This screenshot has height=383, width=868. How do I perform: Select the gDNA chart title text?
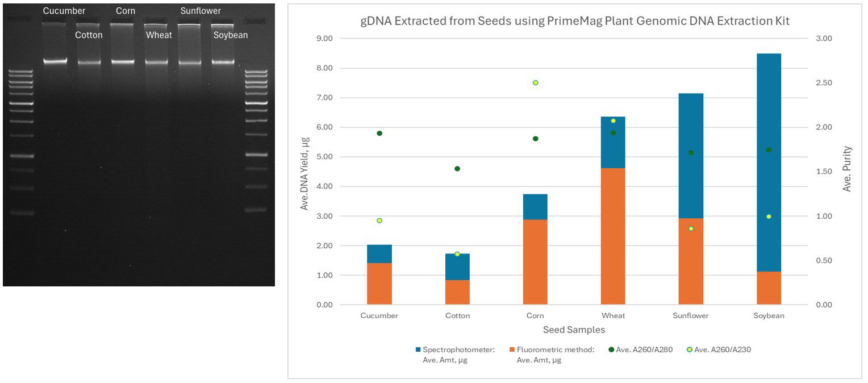575,22
